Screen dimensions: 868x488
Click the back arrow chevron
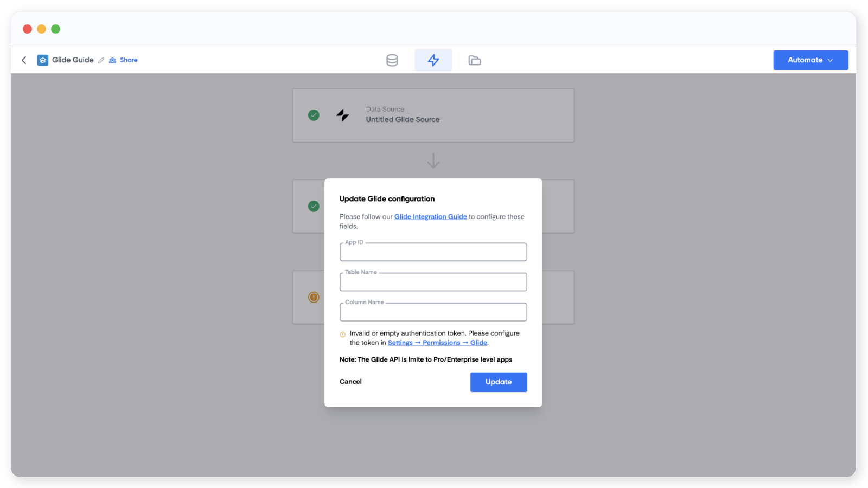click(24, 60)
